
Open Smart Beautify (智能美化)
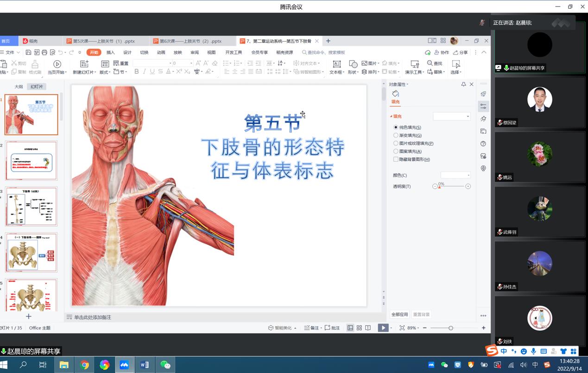pyautogui.click(x=283, y=328)
